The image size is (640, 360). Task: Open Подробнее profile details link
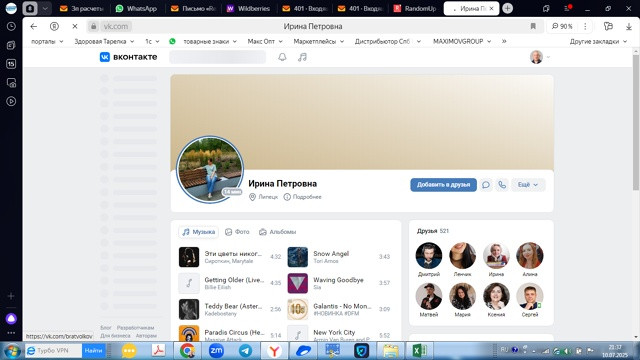point(302,197)
